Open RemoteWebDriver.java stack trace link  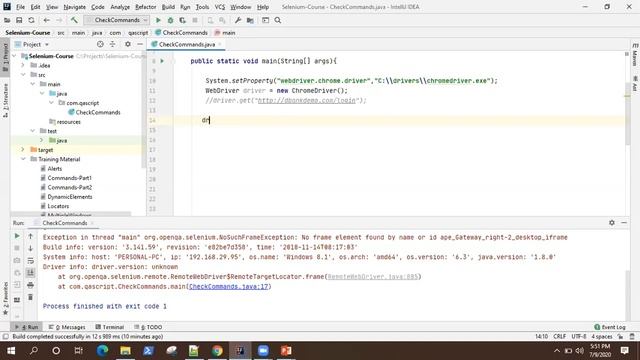coord(373,277)
